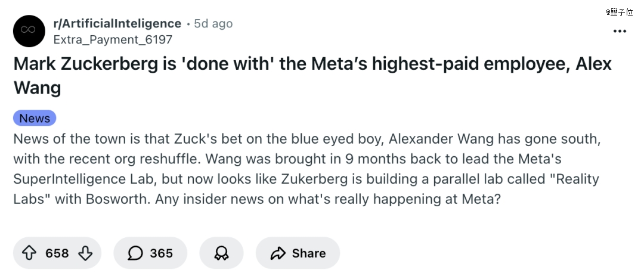
Task: Visit the r/ArtificialInteligence subreddit link
Action: [x=117, y=23]
